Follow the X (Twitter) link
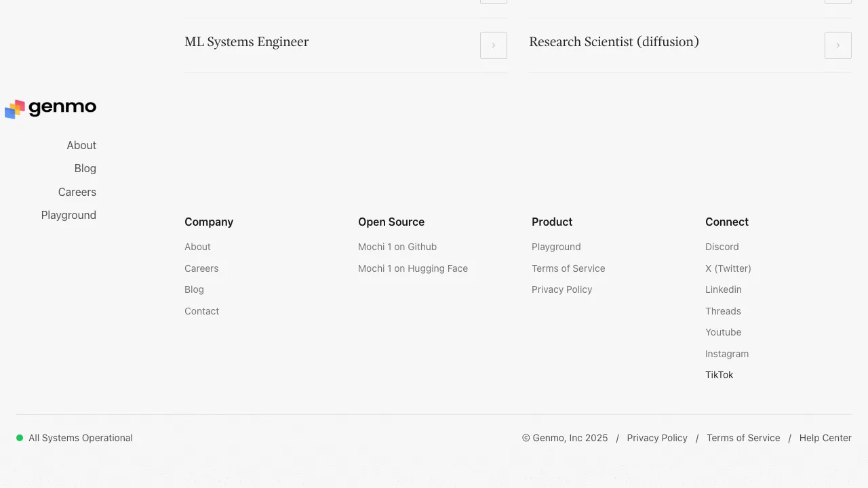 pos(728,268)
